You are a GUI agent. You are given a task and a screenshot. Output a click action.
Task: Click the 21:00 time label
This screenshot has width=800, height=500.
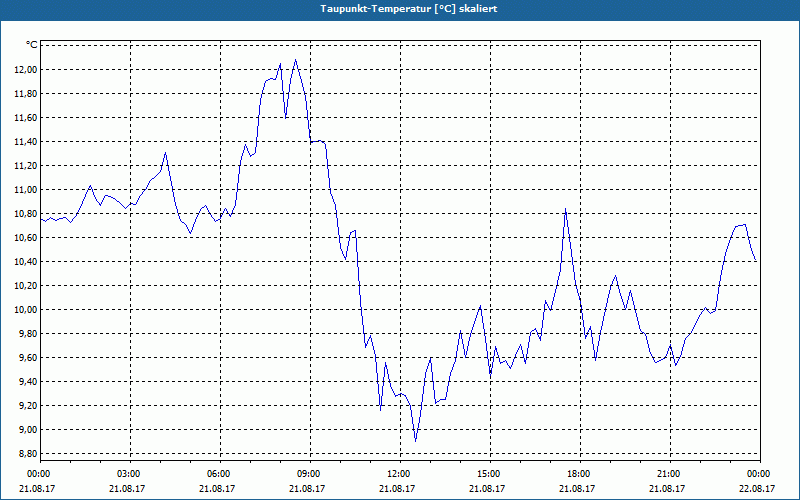tap(670, 474)
